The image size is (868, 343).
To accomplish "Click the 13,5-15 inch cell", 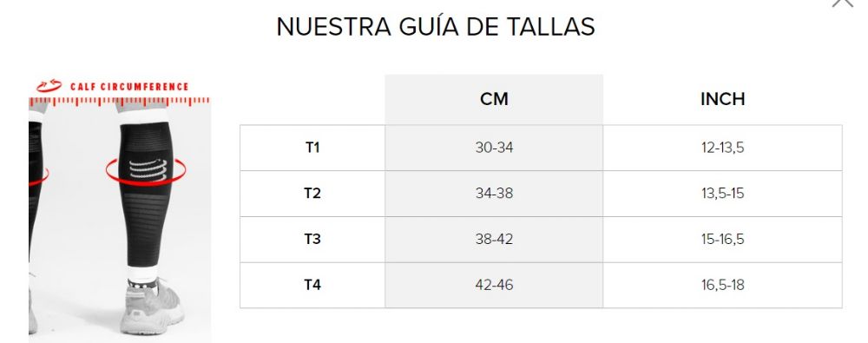I will tap(722, 194).
